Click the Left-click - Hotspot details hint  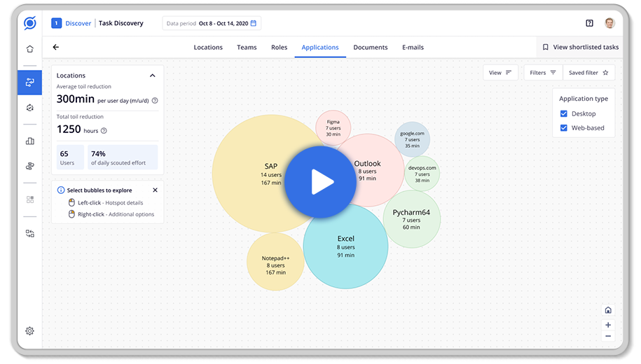106,202
